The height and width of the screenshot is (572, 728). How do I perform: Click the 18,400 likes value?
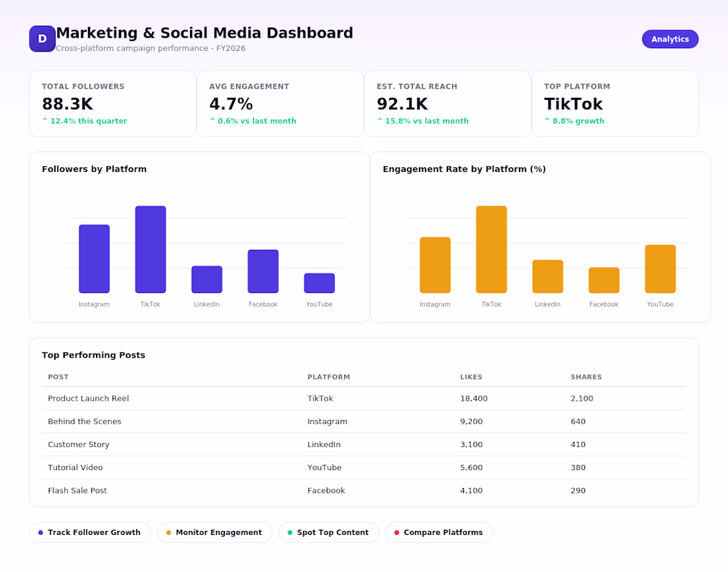[x=474, y=399]
